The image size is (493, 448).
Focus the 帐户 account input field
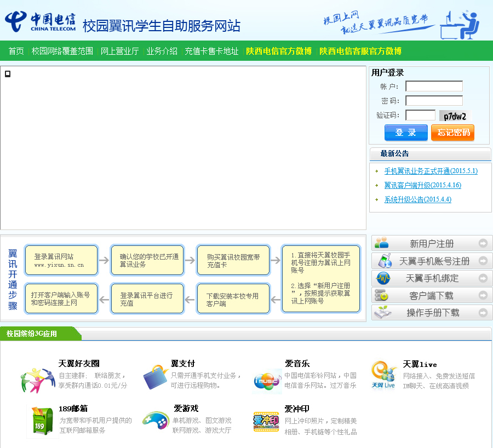(434, 86)
